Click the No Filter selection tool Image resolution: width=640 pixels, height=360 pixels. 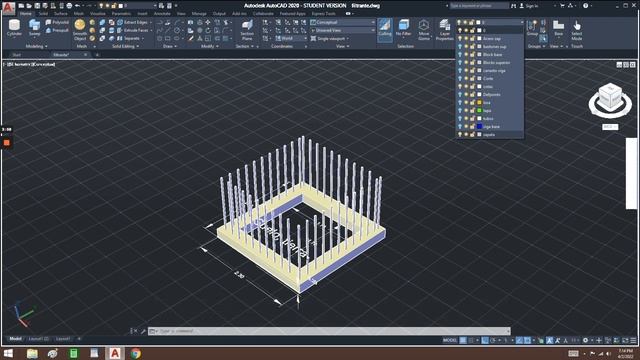[x=403, y=29]
